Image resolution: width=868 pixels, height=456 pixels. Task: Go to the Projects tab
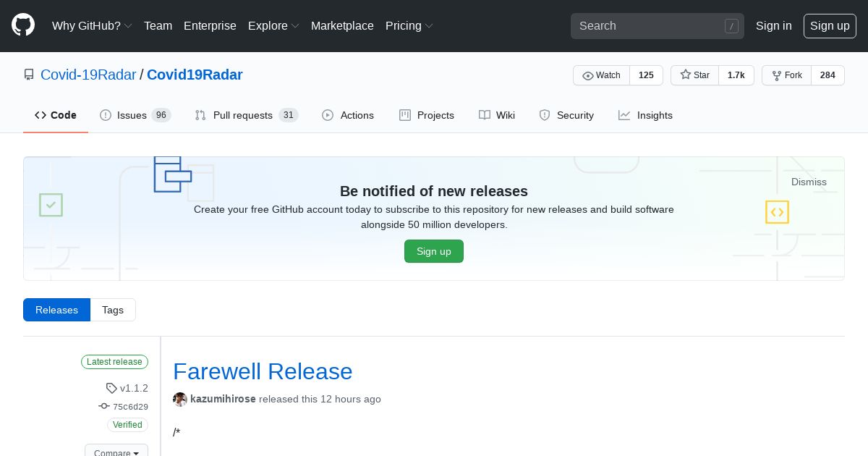coord(427,115)
